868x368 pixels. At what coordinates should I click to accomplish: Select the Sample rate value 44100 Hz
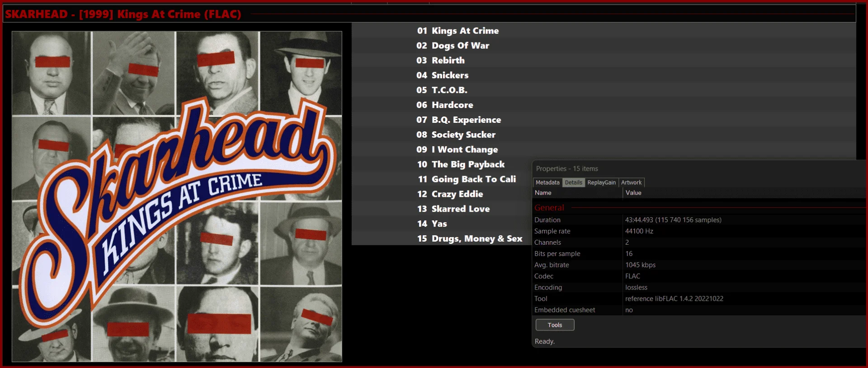pyautogui.click(x=639, y=231)
